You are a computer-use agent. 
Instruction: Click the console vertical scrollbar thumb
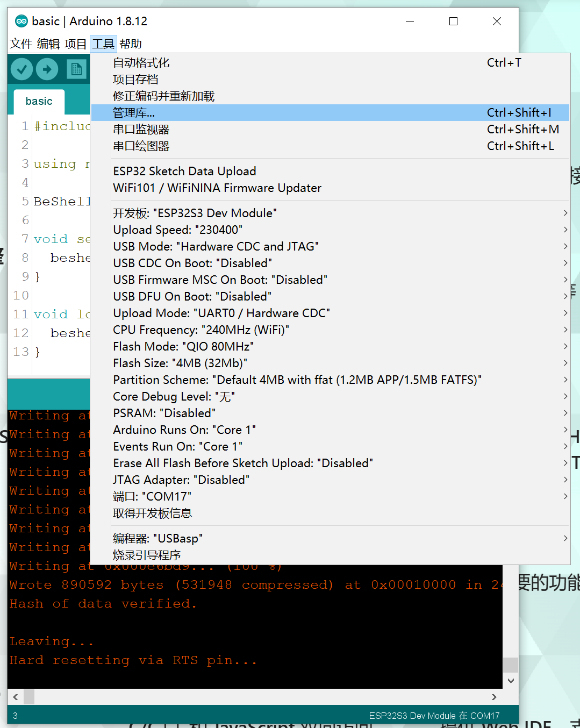point(511,665)
